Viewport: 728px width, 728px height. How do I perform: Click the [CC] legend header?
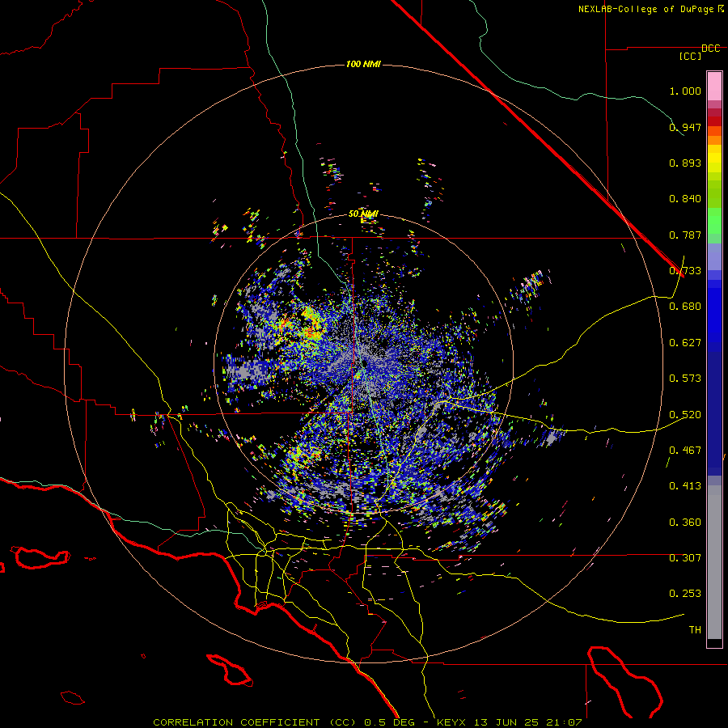coord(691,56)
